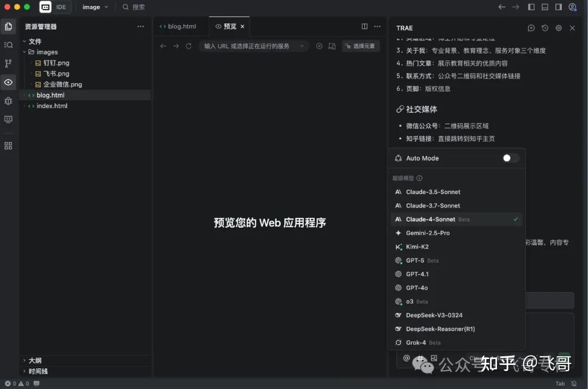Open the debug bug icon in sidebar
The height and width of the screenshot is (389, 588).
[8, 101]
